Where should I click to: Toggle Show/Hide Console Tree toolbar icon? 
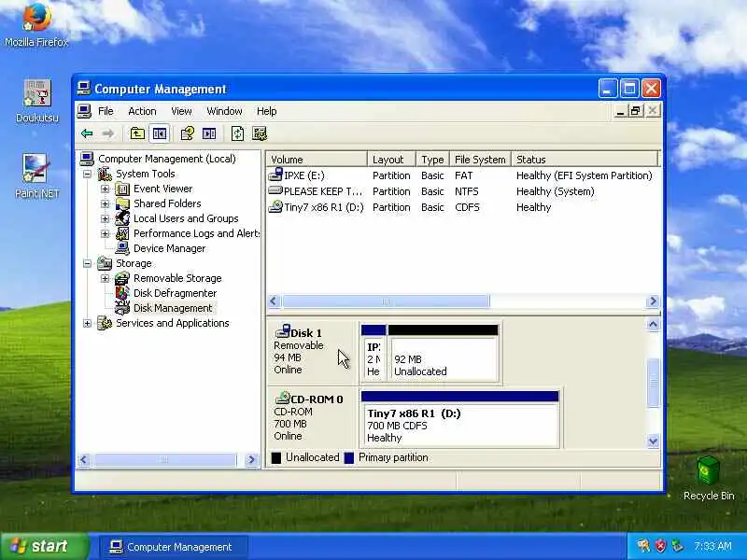click(x=159, y=133)
